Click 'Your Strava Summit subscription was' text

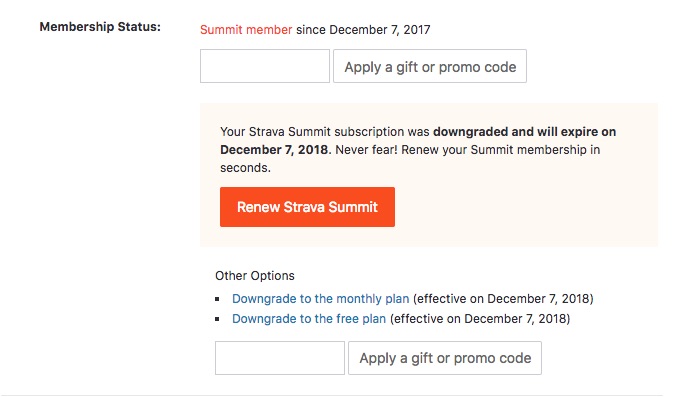pyautogui.click(x=325, y=132)
